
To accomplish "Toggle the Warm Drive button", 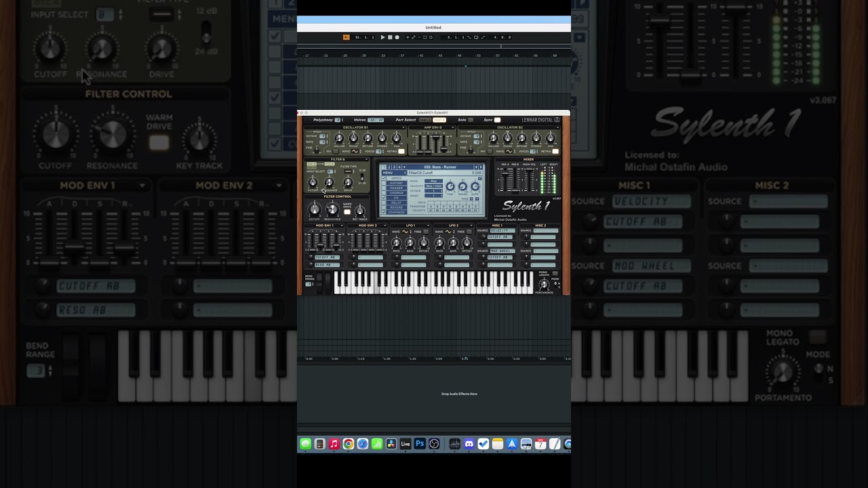I will click(347, 211).
